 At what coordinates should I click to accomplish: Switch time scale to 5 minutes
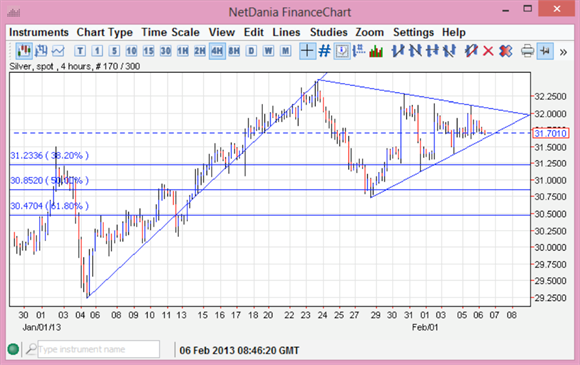click(114, 51)
